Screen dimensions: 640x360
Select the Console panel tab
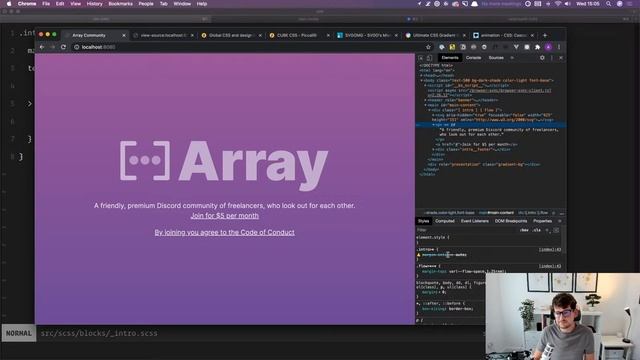pyautogui.click(x=473, y=58)
